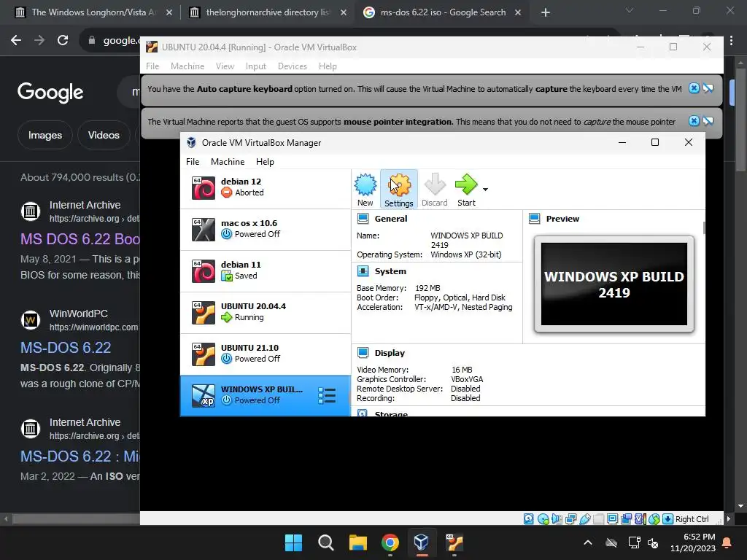Open Windows taskbar Search

(326, 542)
